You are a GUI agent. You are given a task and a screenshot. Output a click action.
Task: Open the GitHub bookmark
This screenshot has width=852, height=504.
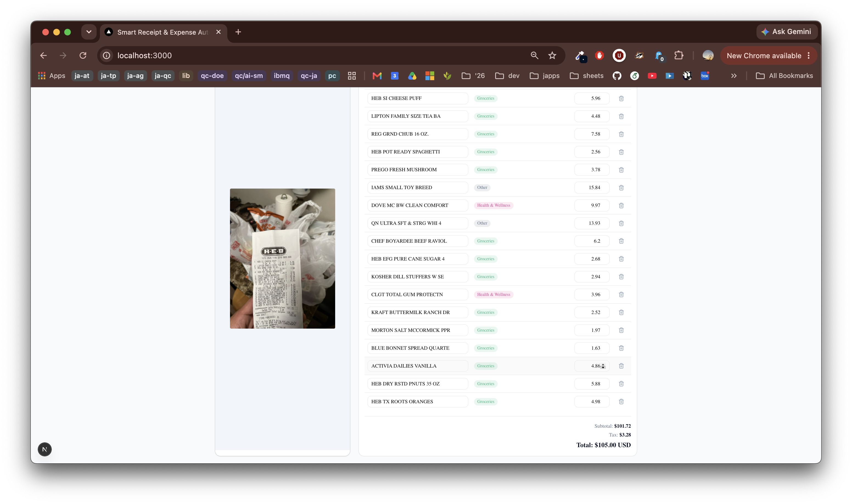point(617,76)
